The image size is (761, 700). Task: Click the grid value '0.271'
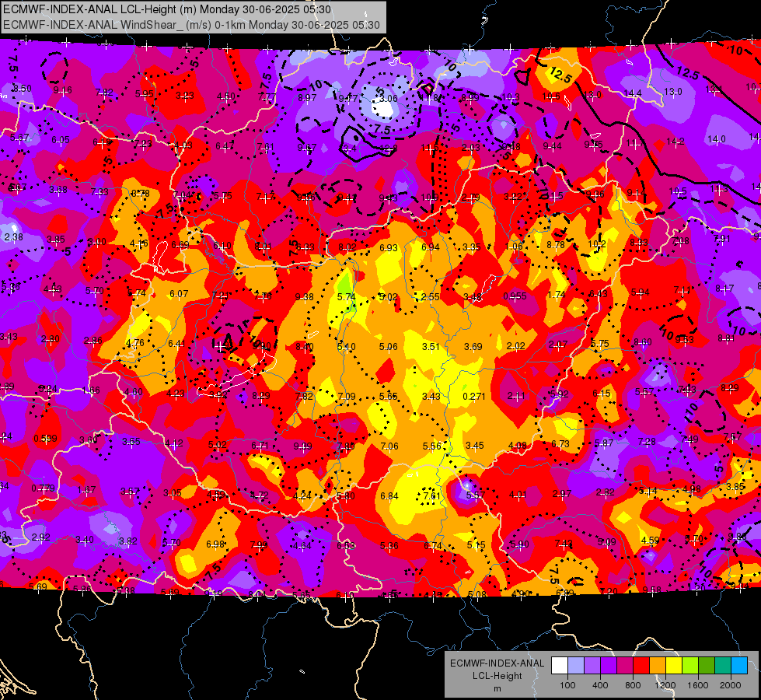pyautogui.click(x=473, y=397)
